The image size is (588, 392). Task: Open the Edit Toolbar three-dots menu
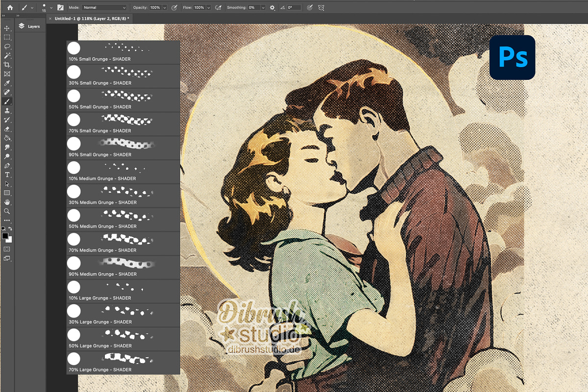coord(7,221)
